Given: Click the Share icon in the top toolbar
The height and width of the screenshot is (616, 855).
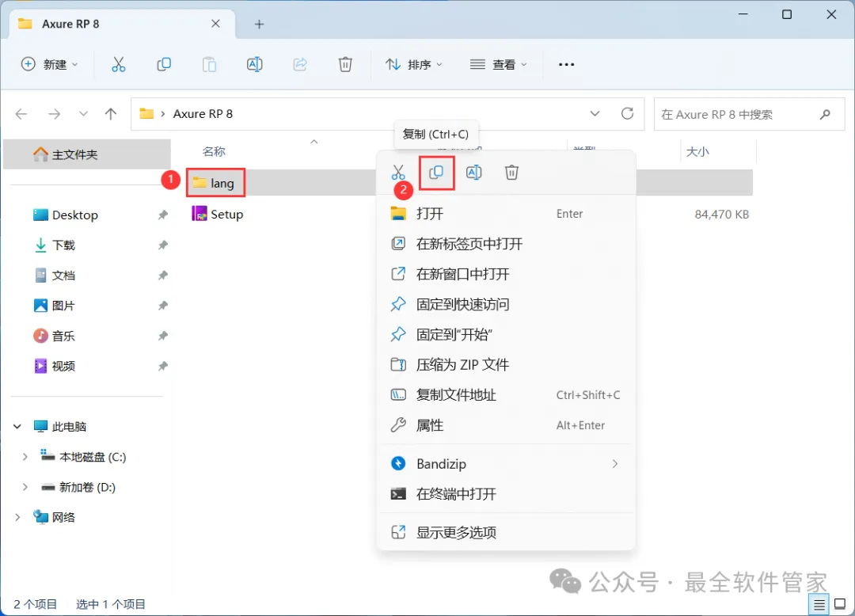Looking at the screenshot, I should tap(300, 64).
